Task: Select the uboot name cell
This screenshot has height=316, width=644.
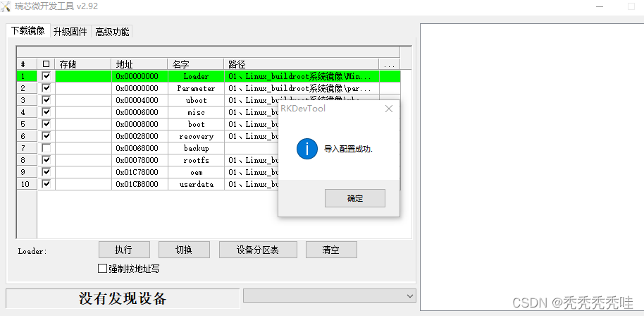Action: click(196, 100)
